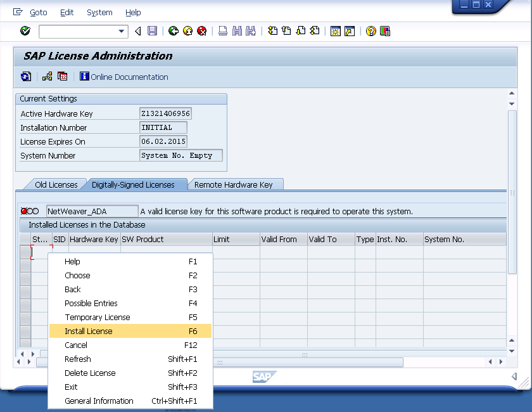Image resolution: width=532 pixels, height=412 pixels.
Task: Click the System No. column header
Action: coord(464,240)
